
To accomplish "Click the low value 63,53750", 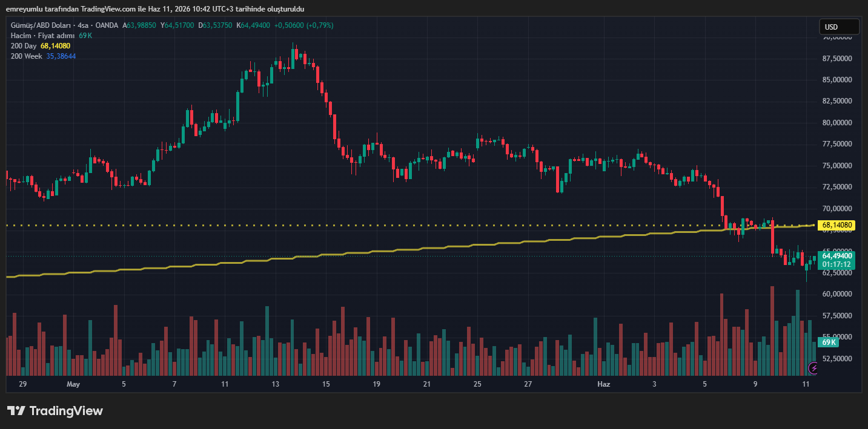I will pyautogui.click(x=217, y=25).
